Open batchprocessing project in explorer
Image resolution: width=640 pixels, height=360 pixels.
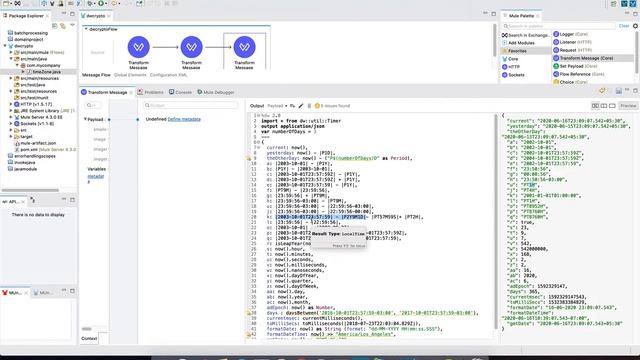(28, 33)
